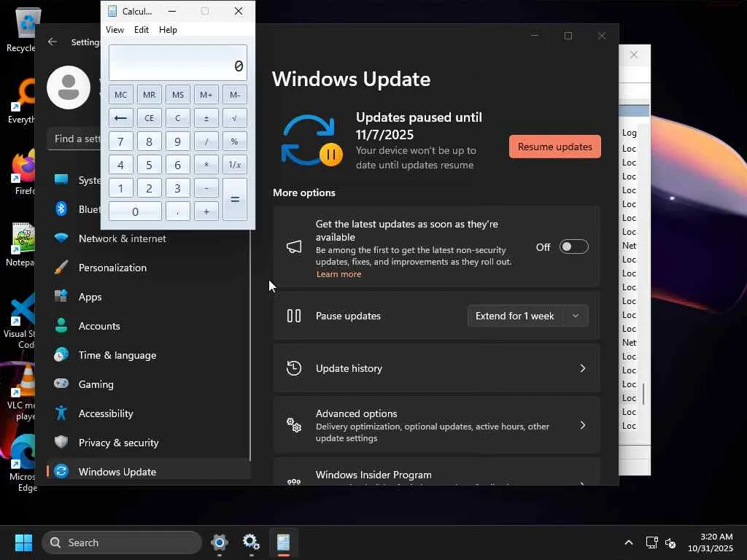The width and height of the screenshot is (747, 560).
Task: Open Personalization via its paintbrush icon
Action: [61, 267]
